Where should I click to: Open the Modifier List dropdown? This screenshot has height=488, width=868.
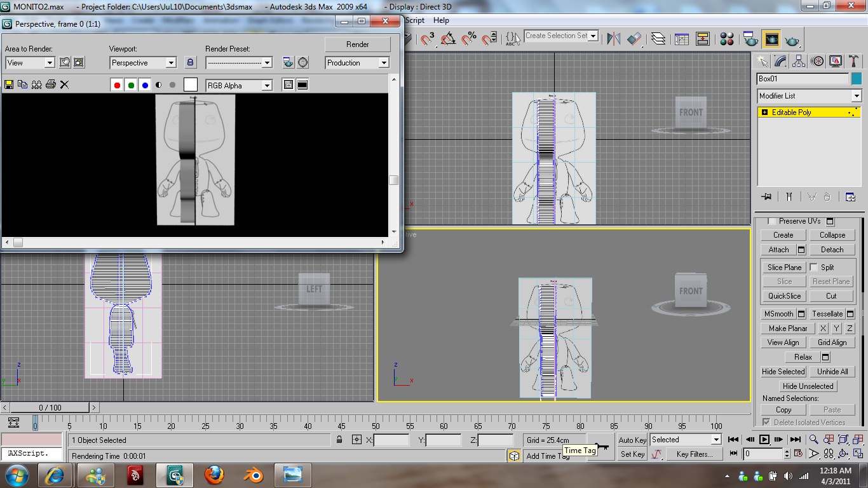(x=810, y=96)
